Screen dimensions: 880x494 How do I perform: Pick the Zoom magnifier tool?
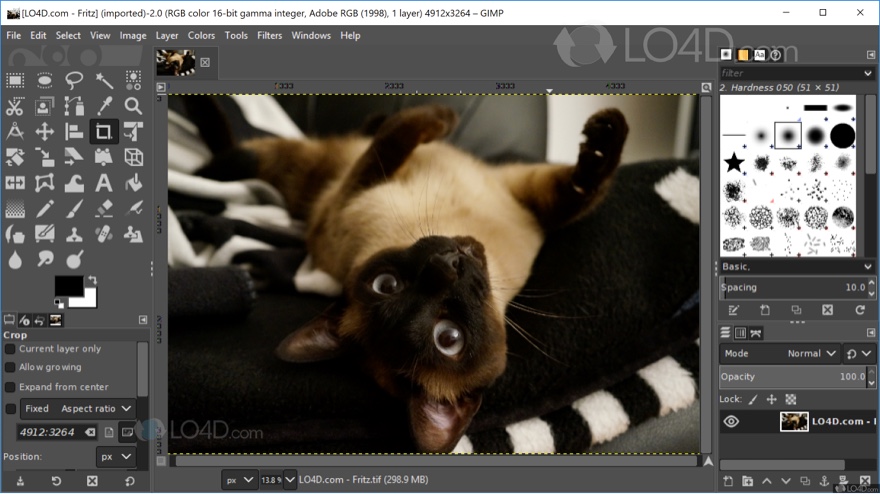(133, 106)
